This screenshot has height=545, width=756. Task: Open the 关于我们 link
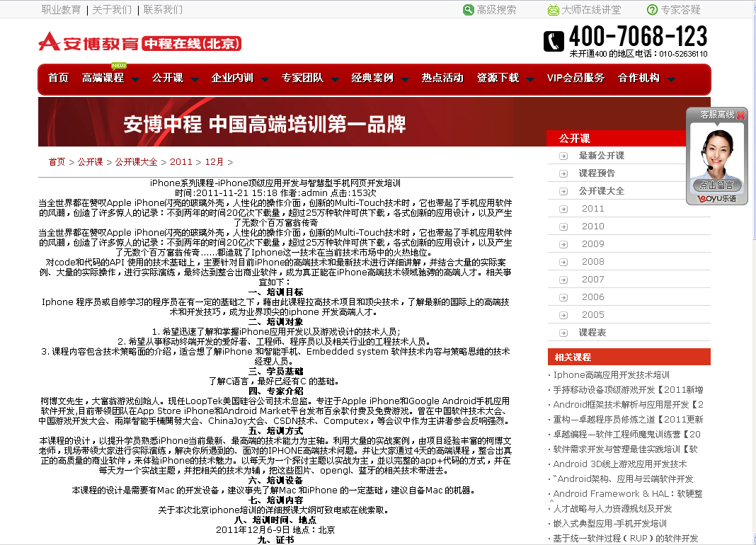click(112, 10)
